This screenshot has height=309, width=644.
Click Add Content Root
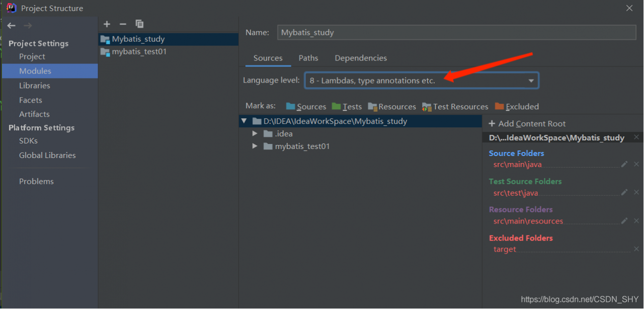pos(527,124)
